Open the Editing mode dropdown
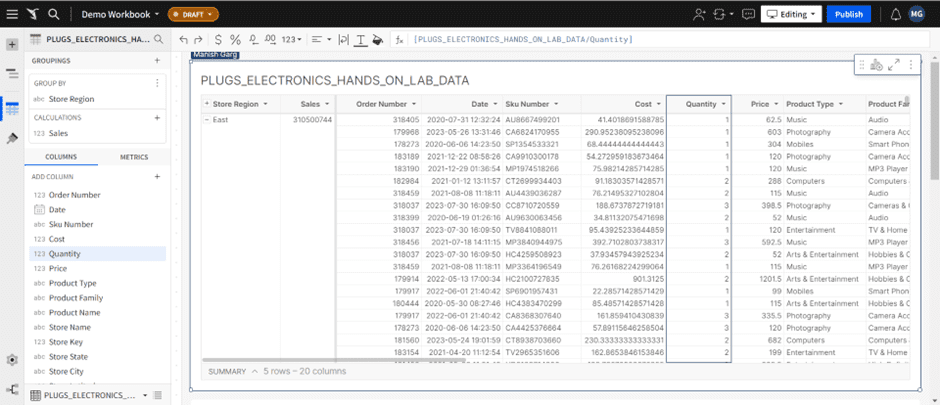940x405 pixels. tap(791, 14)
